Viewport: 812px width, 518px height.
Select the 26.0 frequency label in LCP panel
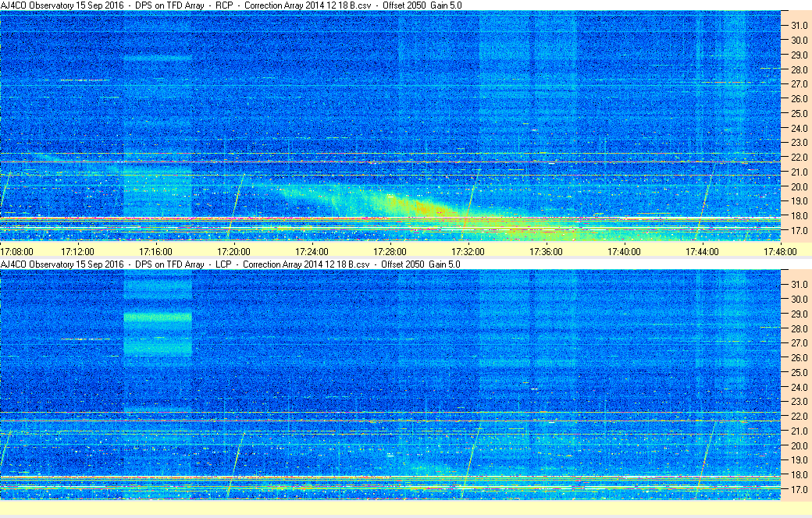tap(799, 358)
